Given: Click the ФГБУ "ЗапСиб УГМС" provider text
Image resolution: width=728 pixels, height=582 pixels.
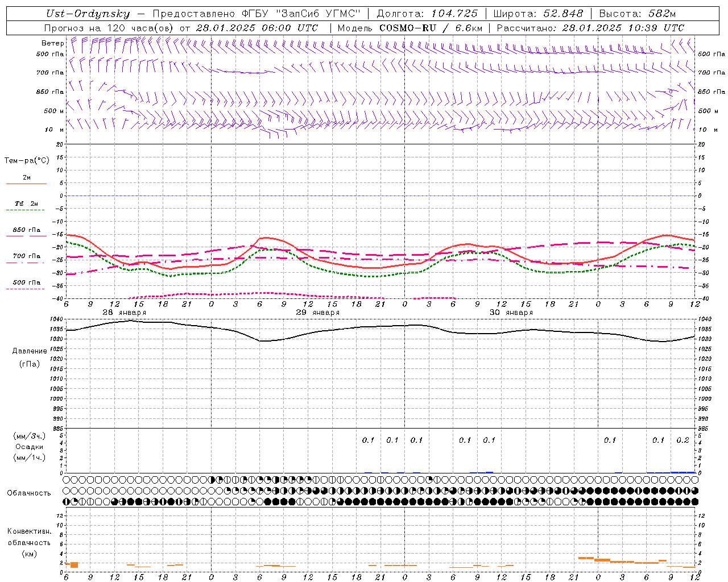Looking at the screenshot, I should pyautogui.click(x=301, y=14).
